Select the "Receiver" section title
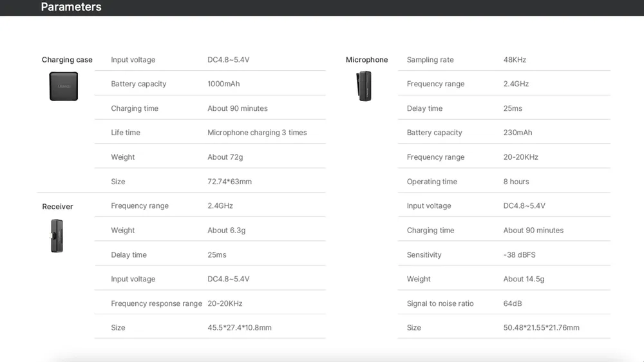This screenshot has height=362, width=644. pos(57,207)
